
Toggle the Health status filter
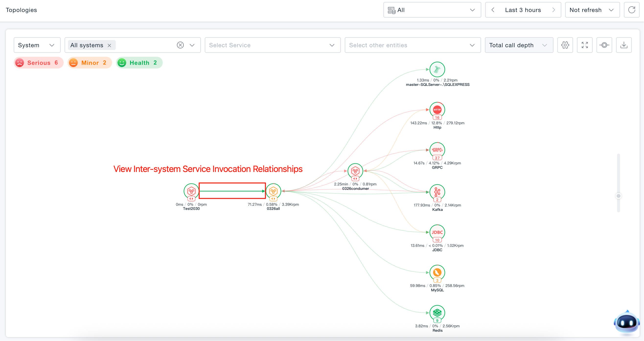139,63
